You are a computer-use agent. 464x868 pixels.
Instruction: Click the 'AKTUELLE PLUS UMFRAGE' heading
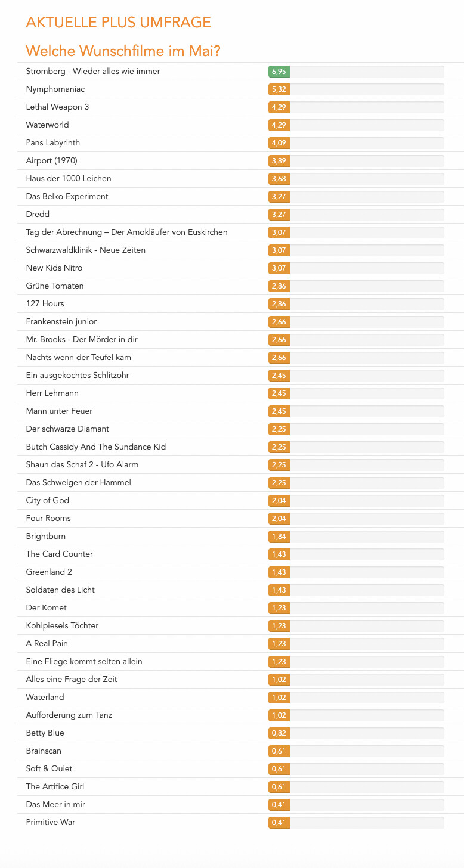118,23
